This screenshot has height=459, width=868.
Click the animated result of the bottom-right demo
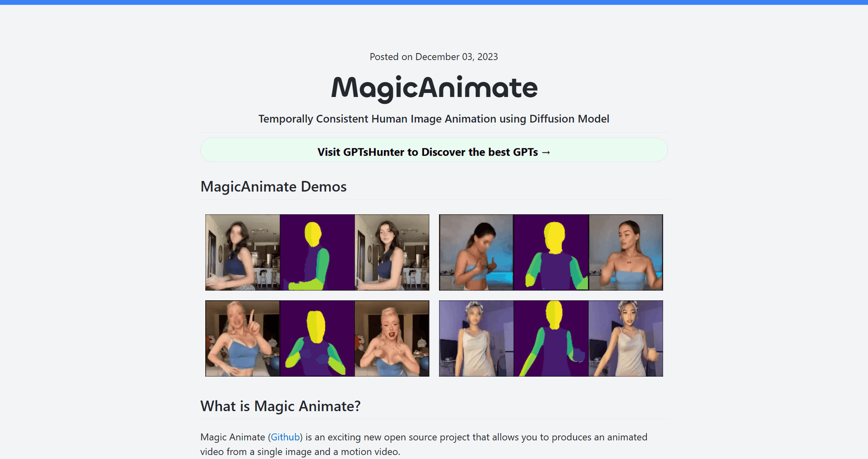click(626, 338)
